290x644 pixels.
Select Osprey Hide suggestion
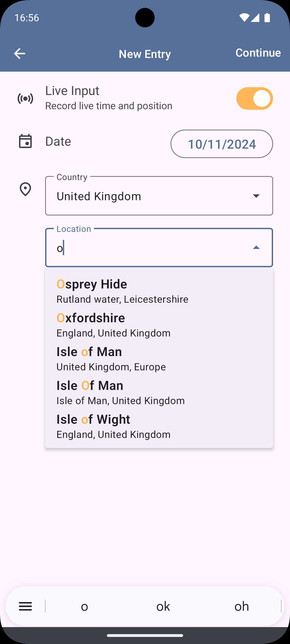point(159,291)
